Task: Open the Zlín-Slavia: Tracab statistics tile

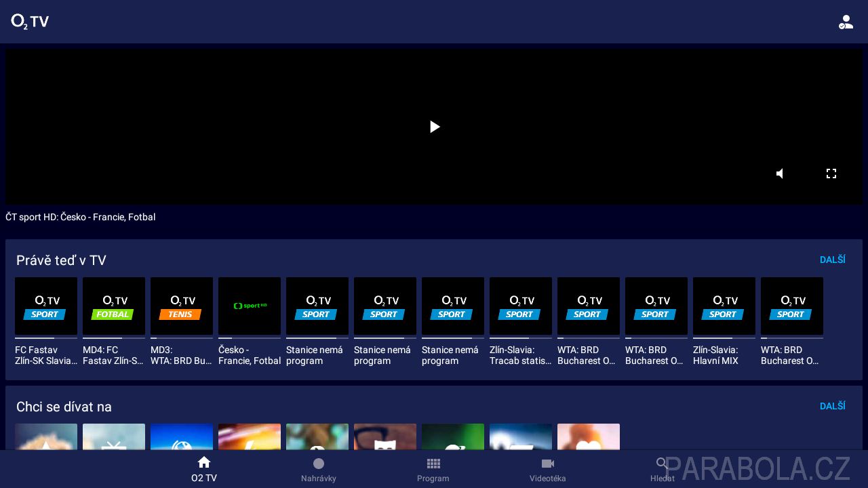Action: tap(521, 306)
